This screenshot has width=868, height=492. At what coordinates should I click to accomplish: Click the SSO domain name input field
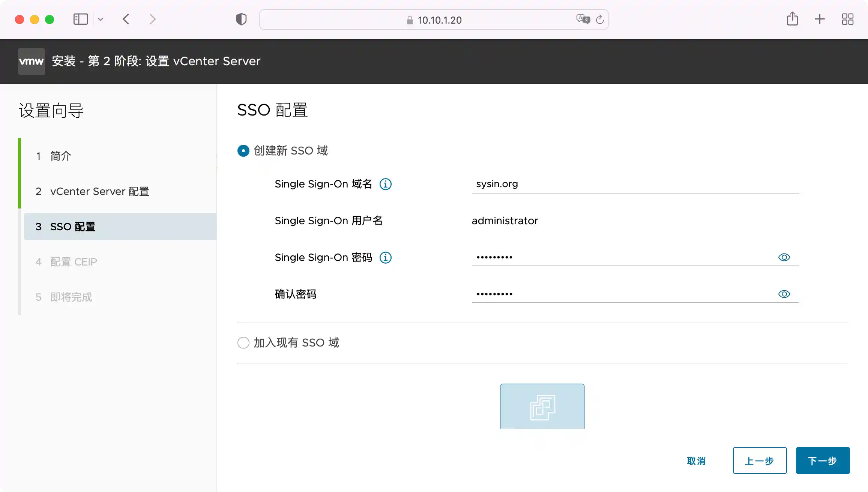634,184
